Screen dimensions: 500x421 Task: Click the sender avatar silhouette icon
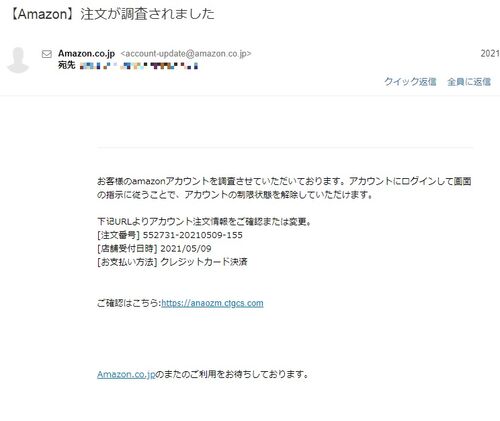(18, 60)
